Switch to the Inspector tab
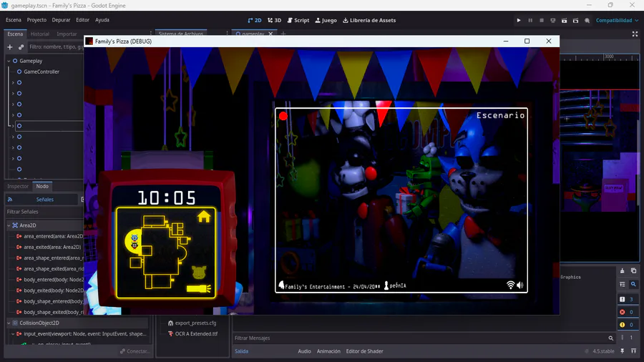Image resolution: width=644 pixels, height=362 pixels. 18,186
